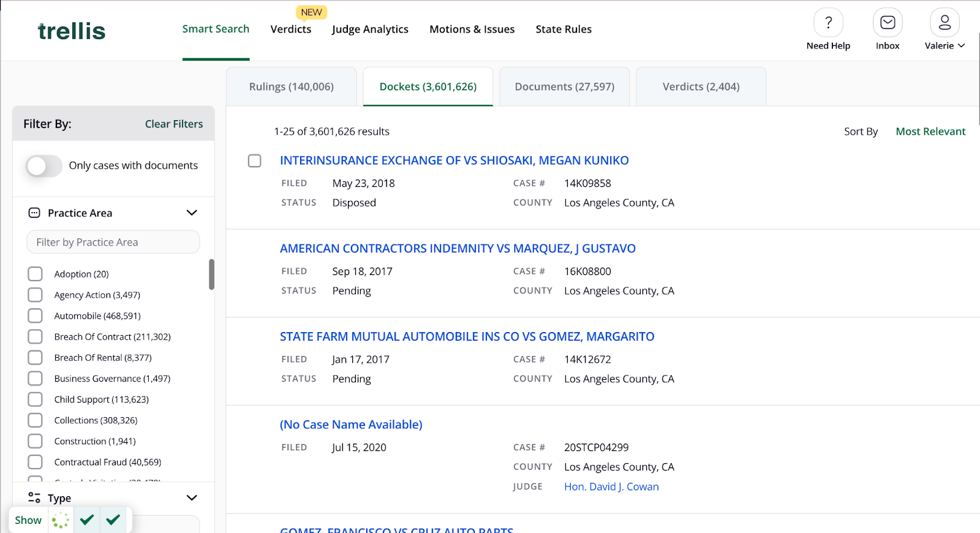Image resolution: width=980 pixels, height=533 pixels.
Task: Click case number 14K12672
Action: point(587,360)
